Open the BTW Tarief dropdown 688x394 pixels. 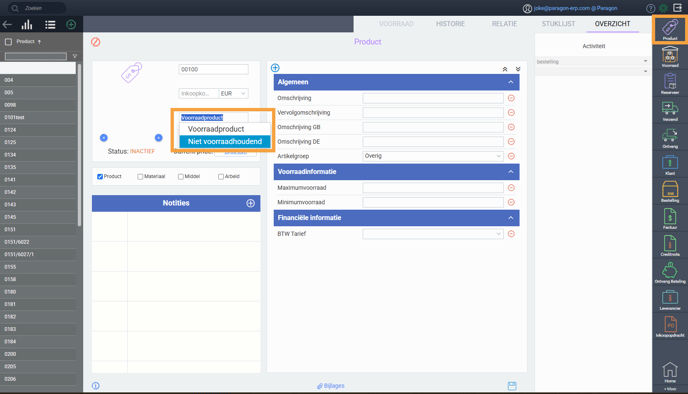433,234
